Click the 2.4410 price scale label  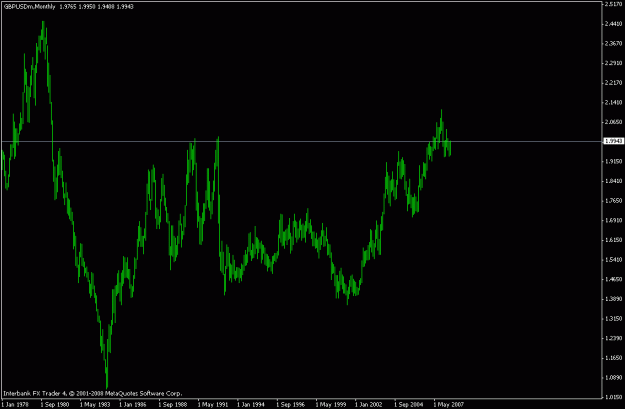(x=613, y=24)
